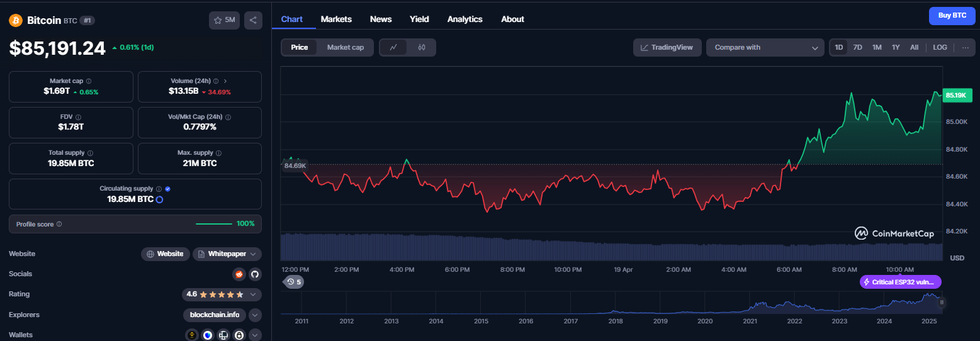Click the 21M BTC max supply value
980x341 pixels.
[x=200, y=163]
